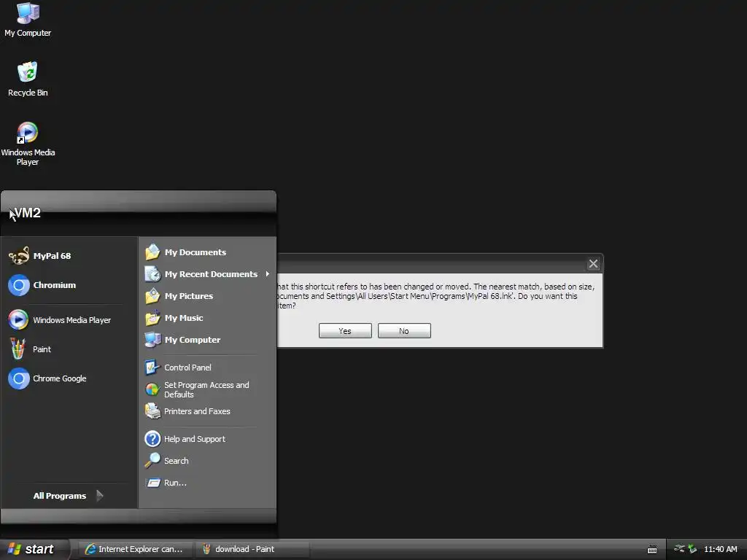Click No in the shortcut dialog
This screenshot has height=560, width=747.
[404, 331]
